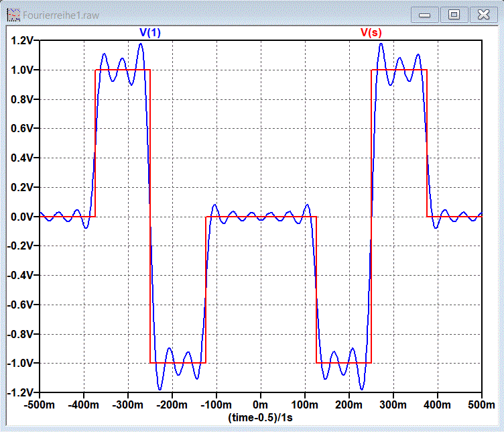The width and height of the screenshot is (504, 432).
Task: Click the 400m horizontal axis label
Action: (437, 404)
